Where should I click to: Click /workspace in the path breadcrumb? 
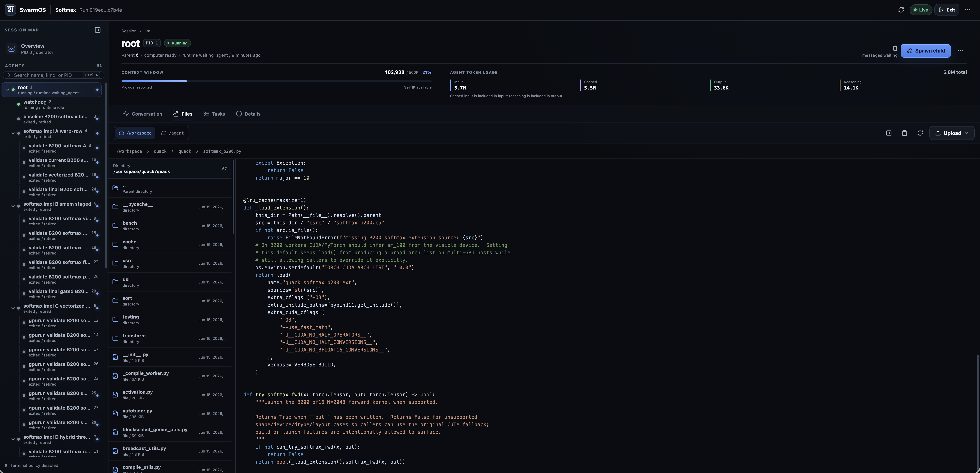[129, 151]
